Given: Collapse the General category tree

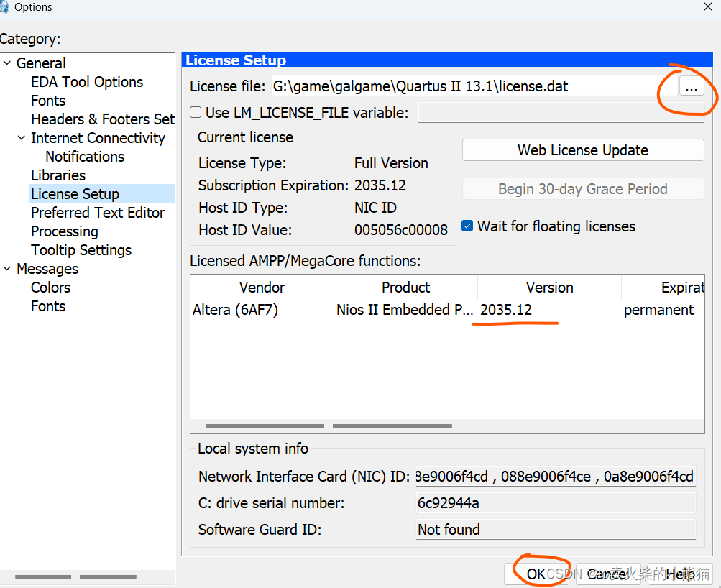Looking at the screenshot, I should [x=7, y=63].
